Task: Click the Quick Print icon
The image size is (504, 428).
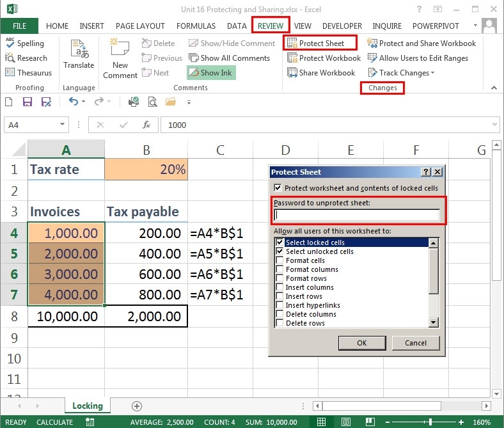Action: 134,102
